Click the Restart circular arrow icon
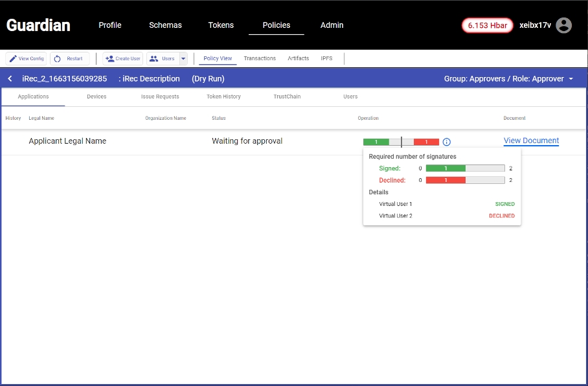The height and width of the screenshot is (386, 588). pos(58,59)
